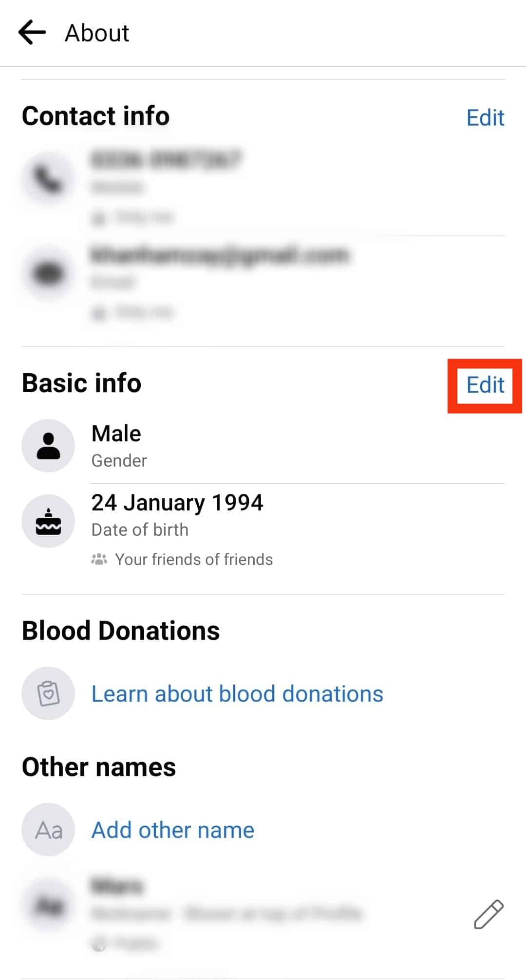Edit nickname with the pencil icon
The width and height of the screenshot is (526, 980).
[488, 914]
